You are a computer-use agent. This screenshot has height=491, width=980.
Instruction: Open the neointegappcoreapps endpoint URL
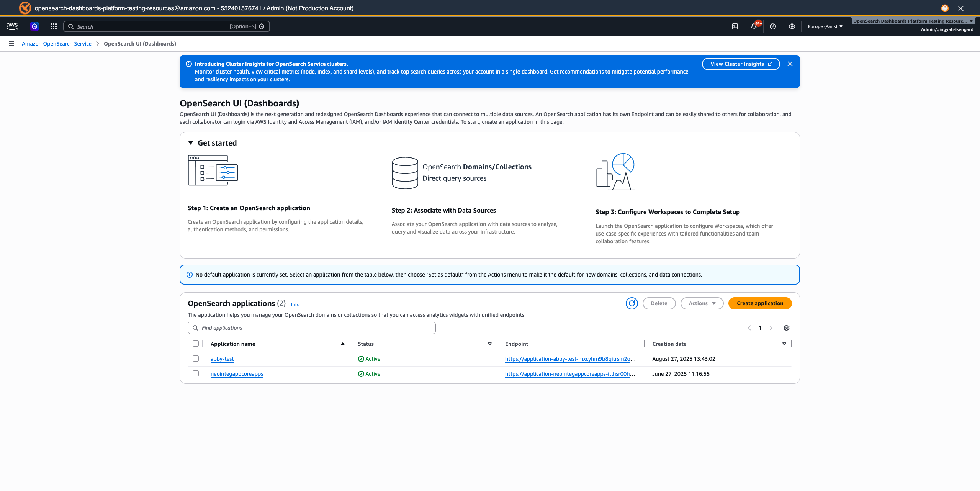[x=570, y=374]
